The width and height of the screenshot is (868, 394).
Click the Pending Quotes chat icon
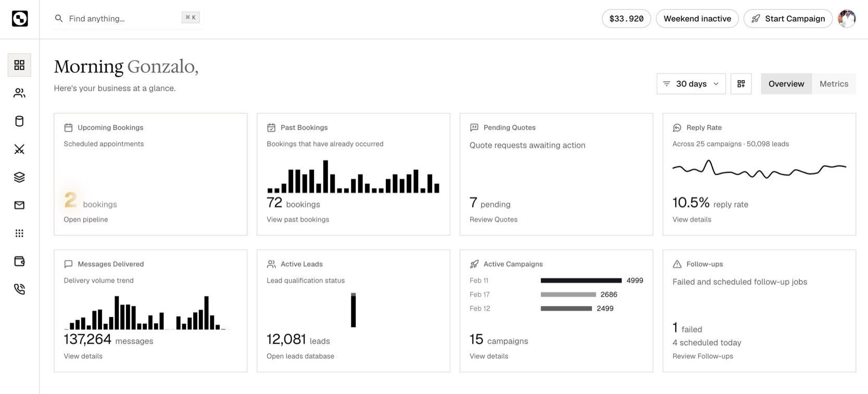point(474,128)
